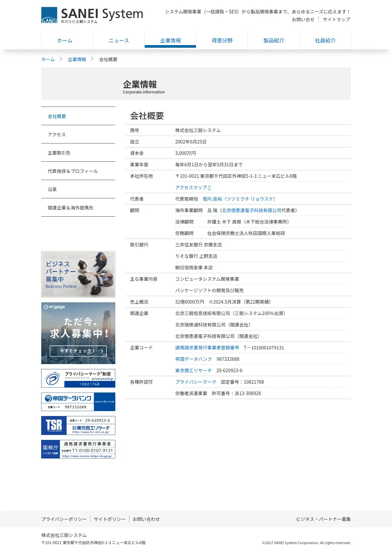The height and width of the screenshot is (550, 392).
Task: Select 沿革 in the sidebar
Action: pyautogui.click(x=78, y=189)
